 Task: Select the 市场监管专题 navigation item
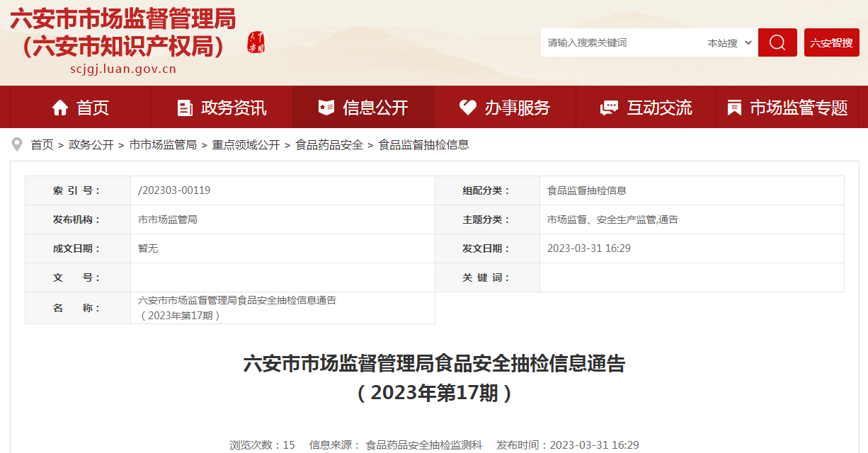coord(799,108)
